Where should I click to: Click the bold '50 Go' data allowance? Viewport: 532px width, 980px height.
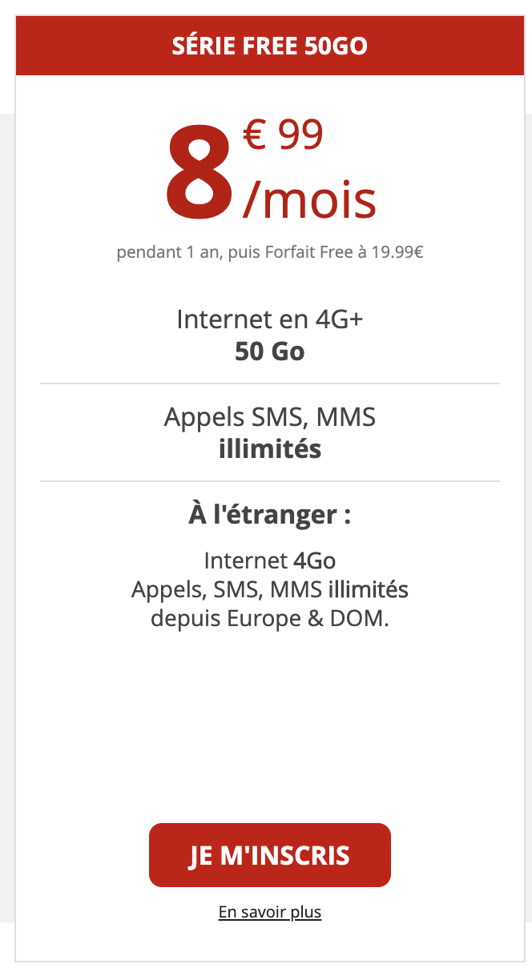click(x=269, y=351)
